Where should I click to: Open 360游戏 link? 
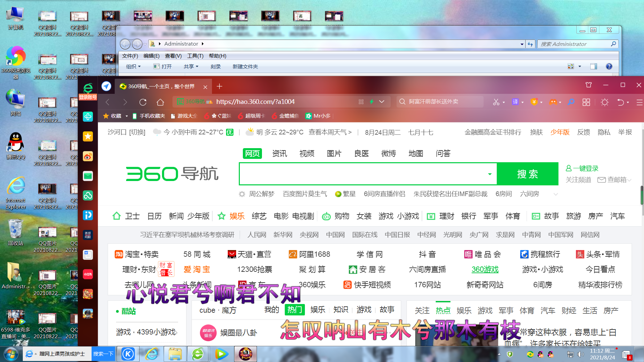pos(485,269)
